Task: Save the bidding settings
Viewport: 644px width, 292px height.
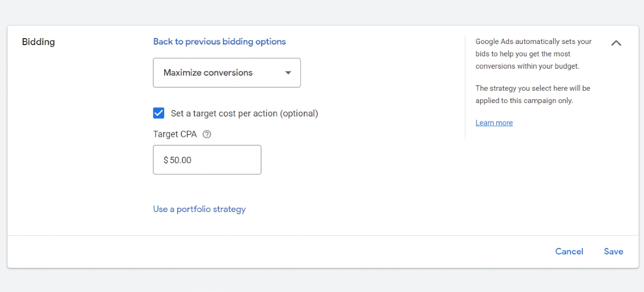Action: tap(613, 251)
